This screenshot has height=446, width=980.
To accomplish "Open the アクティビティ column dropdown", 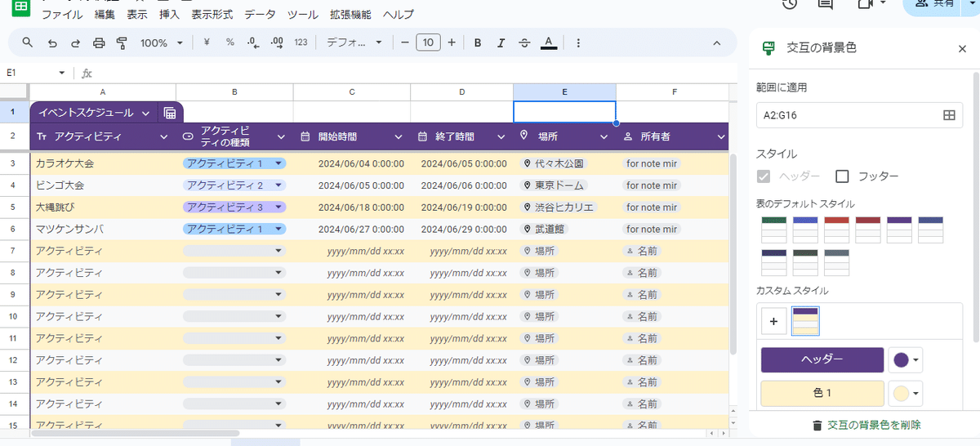I will (164, 136).
